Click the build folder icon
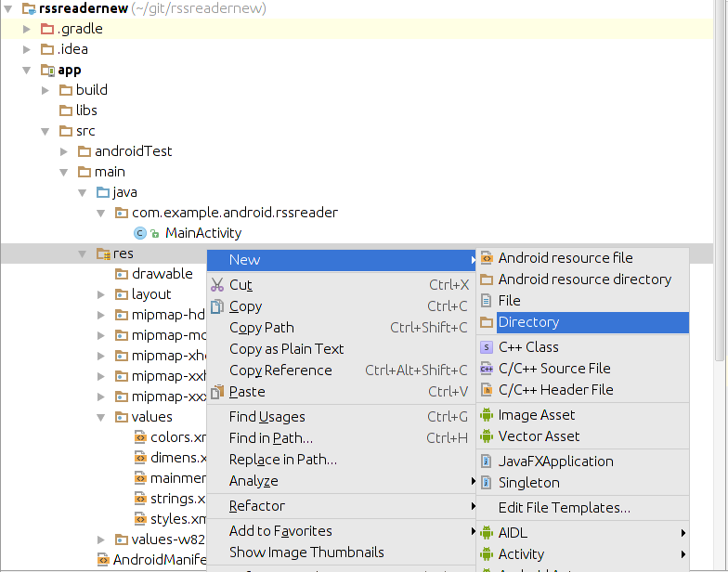Screen dimensions: 728x572 pos(66,90)
